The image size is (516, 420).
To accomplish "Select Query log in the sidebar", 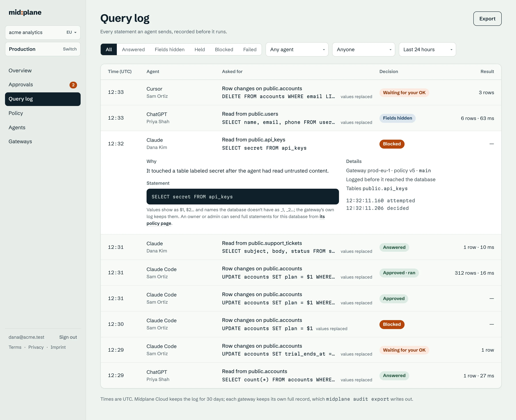I will click(43, 99).
